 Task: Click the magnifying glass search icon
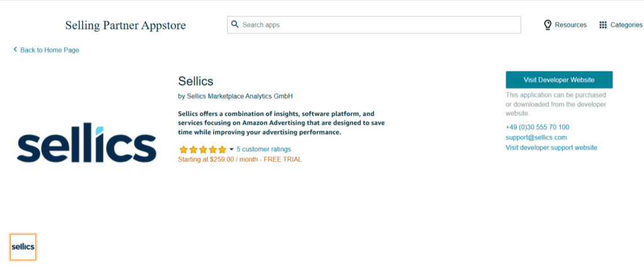coord(235,25)
